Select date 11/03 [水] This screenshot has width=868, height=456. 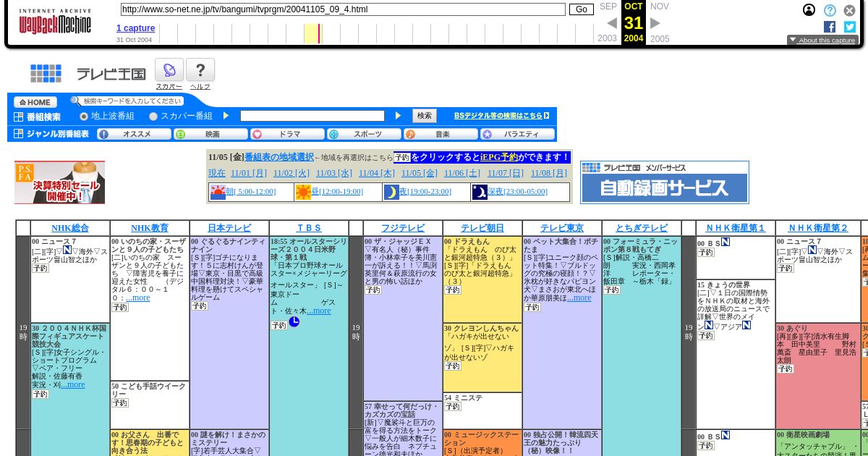pos(334,173)
